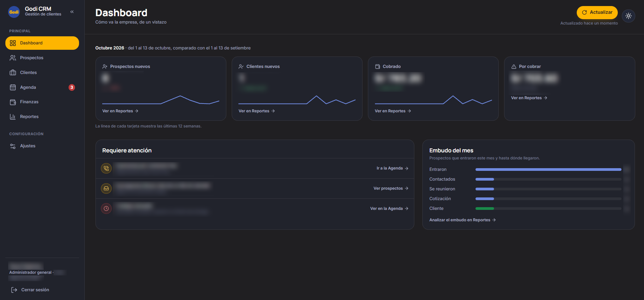The height and width of the screenshot is (300, 644).
Task: Click the red clock icon in Requiere atención
Action: tap(106, 209)
